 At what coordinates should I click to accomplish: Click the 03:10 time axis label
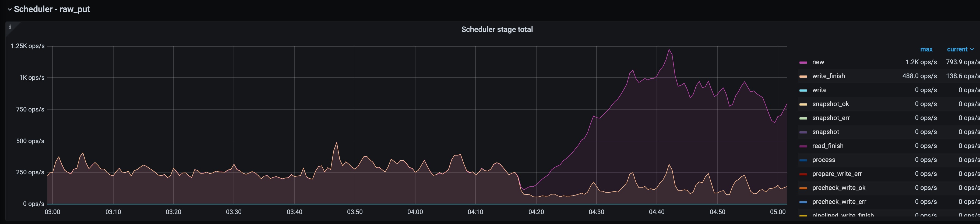click(113, 212)
